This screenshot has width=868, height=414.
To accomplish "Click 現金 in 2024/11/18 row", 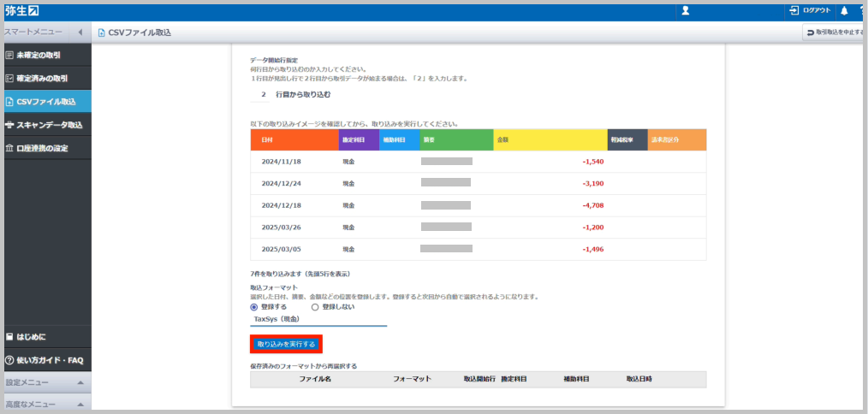I will 348,162.
